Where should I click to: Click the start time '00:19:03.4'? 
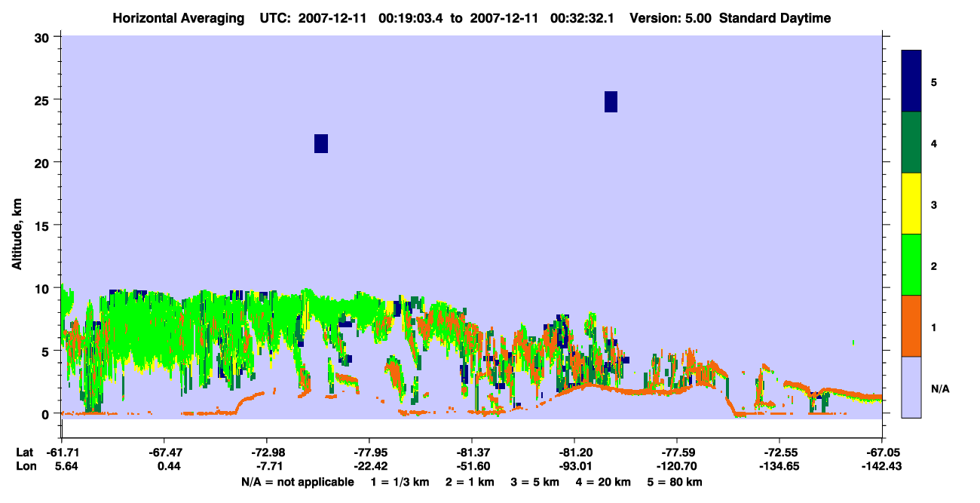(x=412, y=18)
